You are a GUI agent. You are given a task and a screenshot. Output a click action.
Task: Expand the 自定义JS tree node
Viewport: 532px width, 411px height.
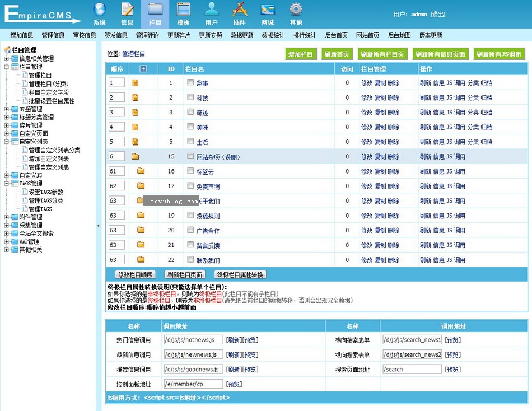[7, 175]
